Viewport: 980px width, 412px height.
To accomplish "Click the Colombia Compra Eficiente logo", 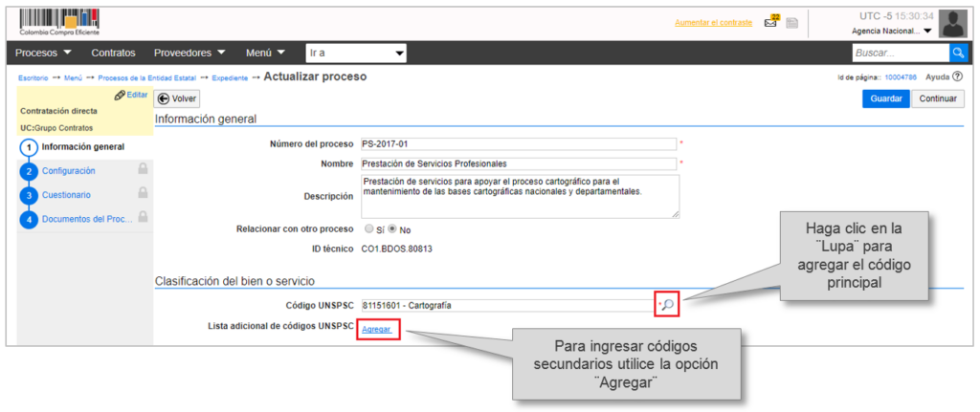I will 59,22.
